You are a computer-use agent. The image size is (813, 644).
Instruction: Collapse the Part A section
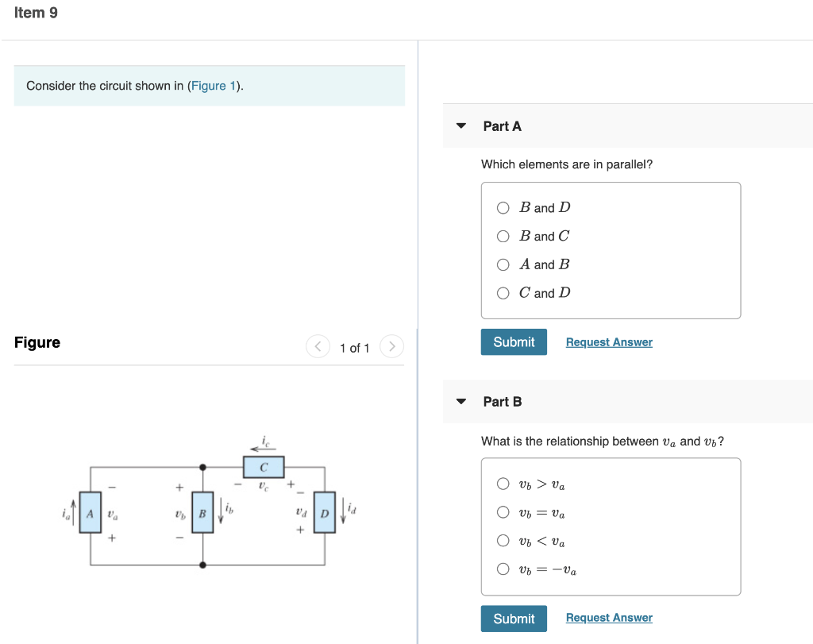click(461, 126)
